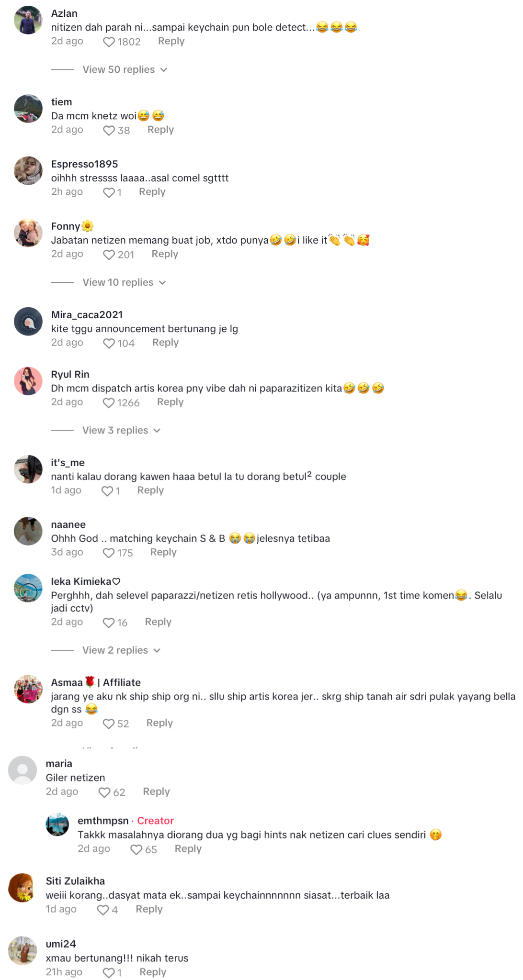
Task: Toggle the like on maria's comment
Action: pos(104,792)
